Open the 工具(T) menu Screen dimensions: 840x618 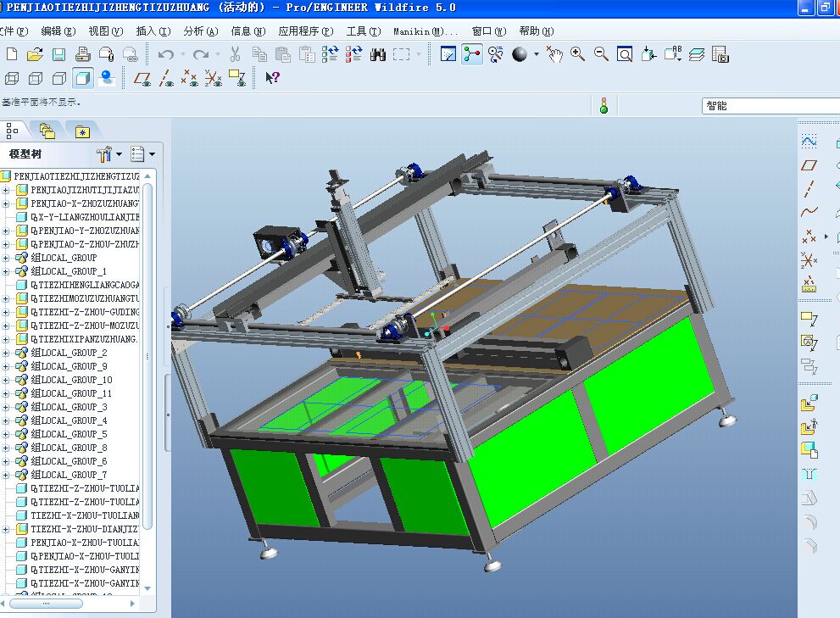[364, 31]
